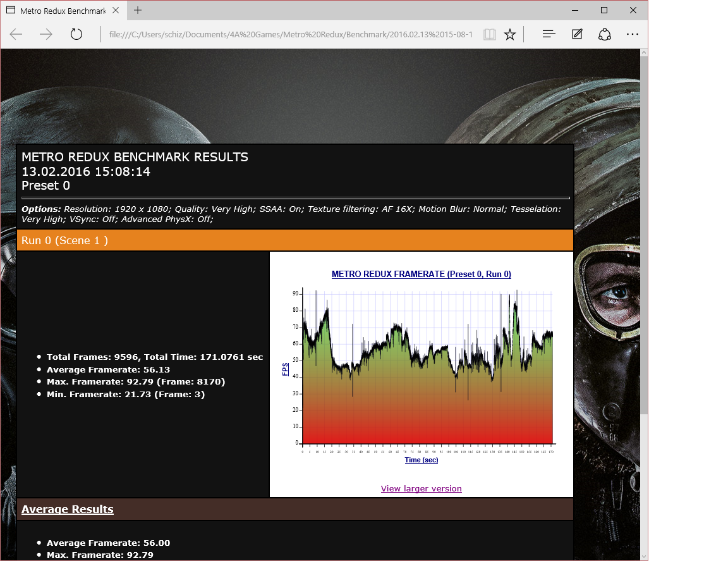Select Average Framerate: 56.13 text
The image size is (728, 561).
108,369
